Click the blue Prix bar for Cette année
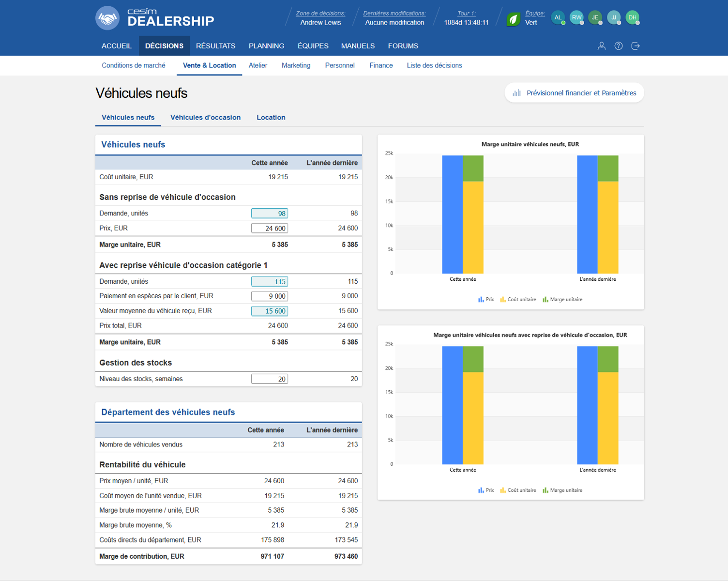The width and height of the screenshot is (728, 581). pos(452,214)
